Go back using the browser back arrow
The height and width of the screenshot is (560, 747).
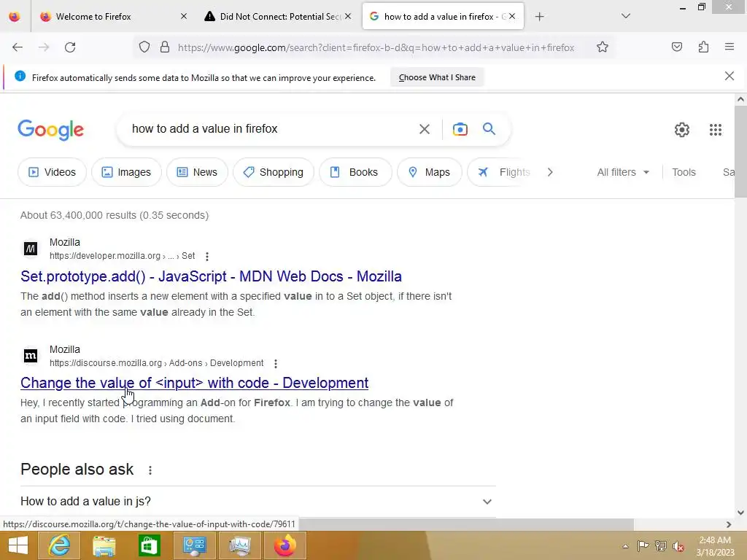pyautogui.click(x=18, y=47)
